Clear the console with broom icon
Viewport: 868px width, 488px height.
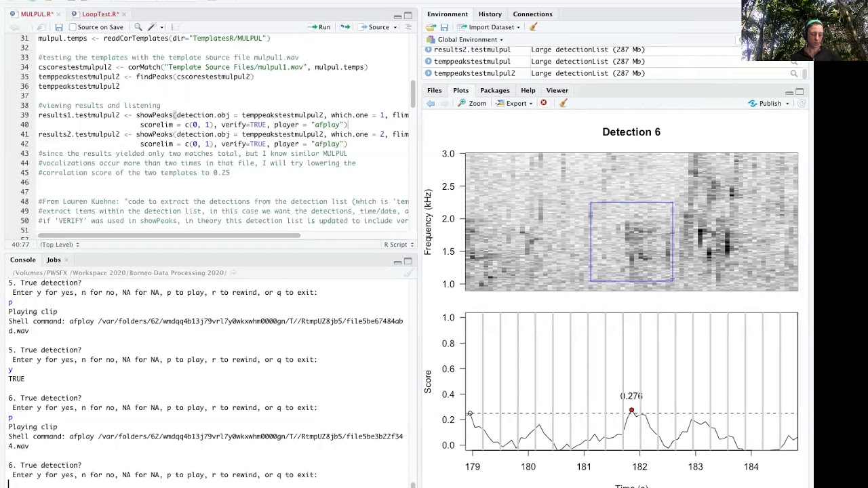click(x=408, y=272)
